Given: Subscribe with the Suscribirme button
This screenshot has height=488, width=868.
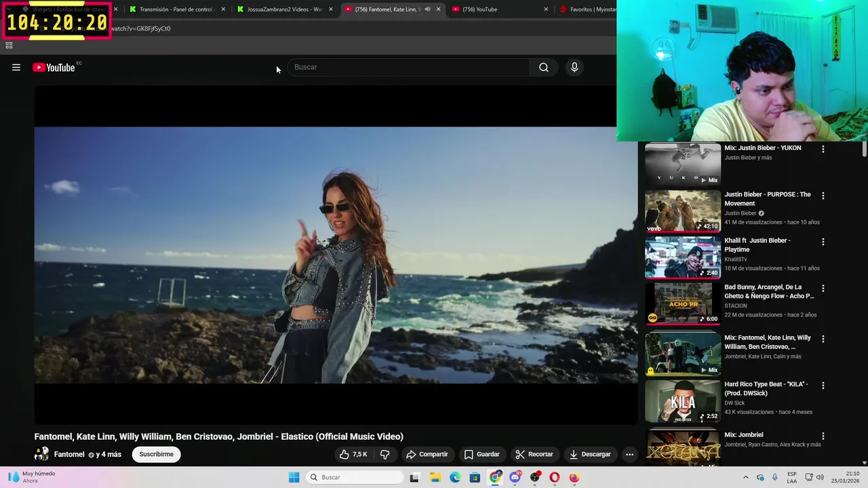Looking at the screenshot, I should pyautogui.click(x=157, y=454).
